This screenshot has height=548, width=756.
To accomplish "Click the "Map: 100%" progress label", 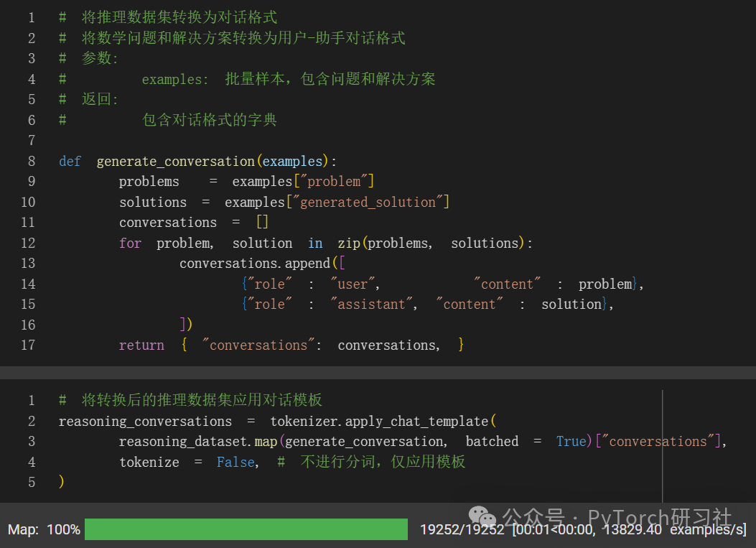I will 44,529.
